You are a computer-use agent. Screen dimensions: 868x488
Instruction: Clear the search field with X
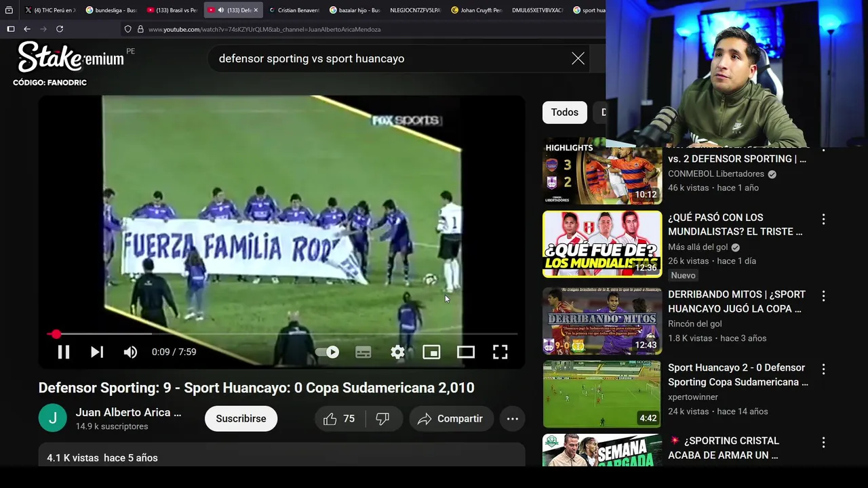coord(578,58)
